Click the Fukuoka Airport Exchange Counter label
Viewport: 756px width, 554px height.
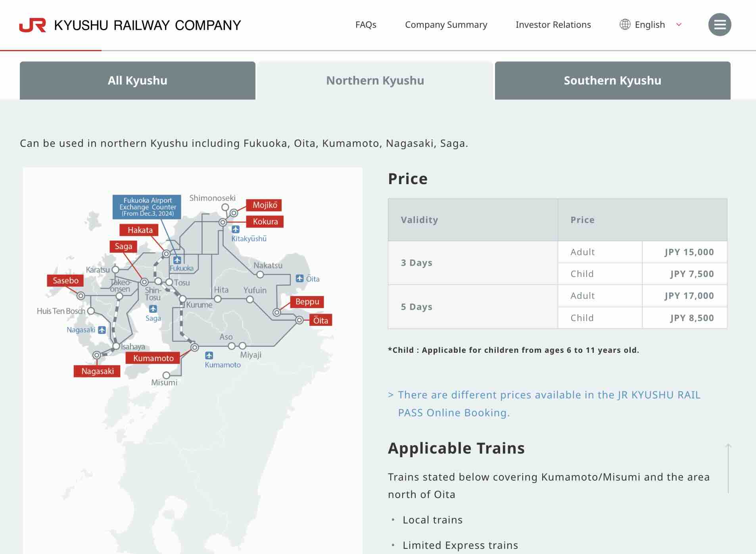(147, 207)
